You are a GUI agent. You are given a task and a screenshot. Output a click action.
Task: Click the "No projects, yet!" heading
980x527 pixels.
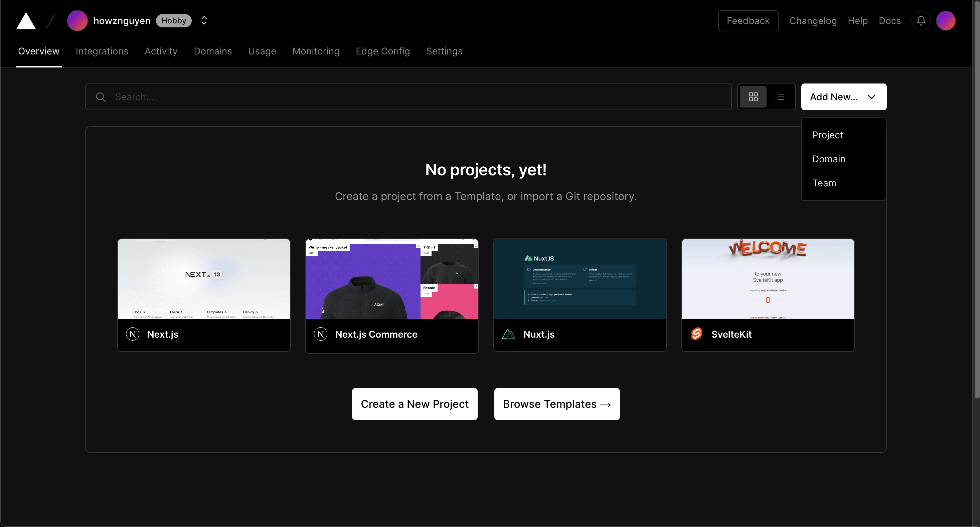[x=486, y=170]
